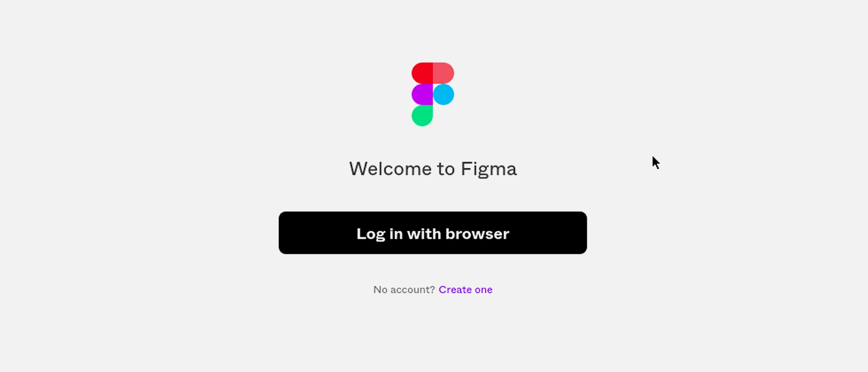Select the Log in with browser button
This screenshot has width=868, height=372.
pyautogui.click(x=433, y=233)
